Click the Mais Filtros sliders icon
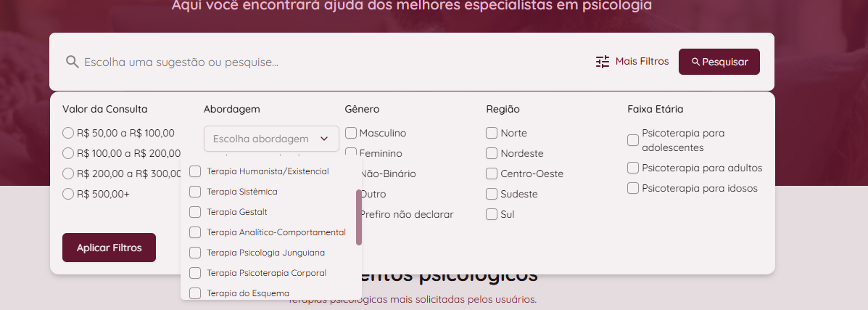The width and height of the screenshot is (868, 310). point(603,62)
